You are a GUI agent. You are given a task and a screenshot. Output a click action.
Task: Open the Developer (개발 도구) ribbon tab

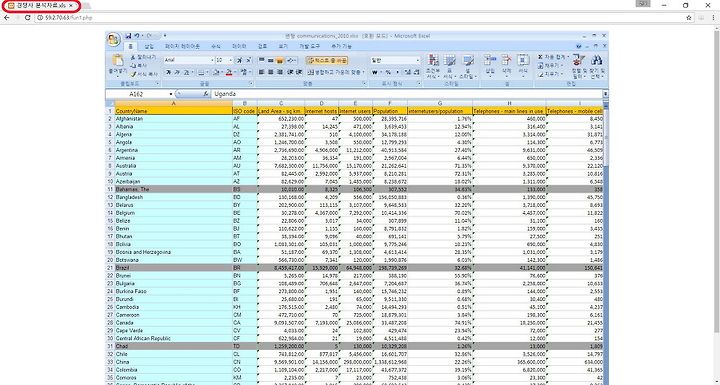click(x=309, y=46)
